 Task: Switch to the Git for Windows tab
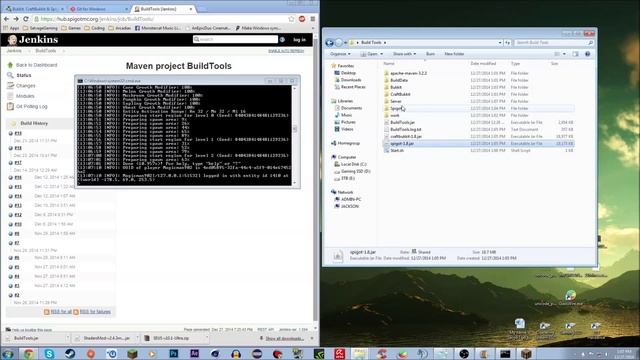tap(97, 9)
